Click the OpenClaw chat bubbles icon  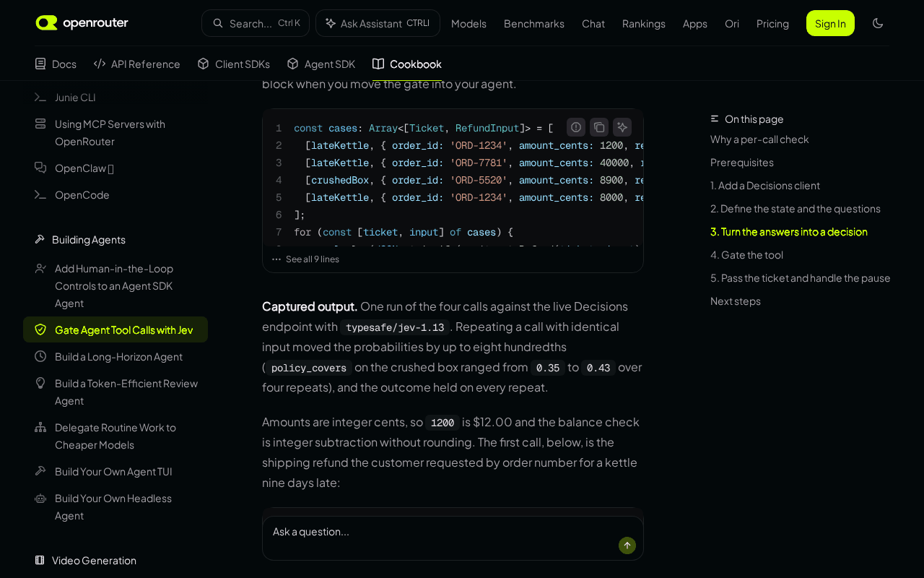click(40, 168)
